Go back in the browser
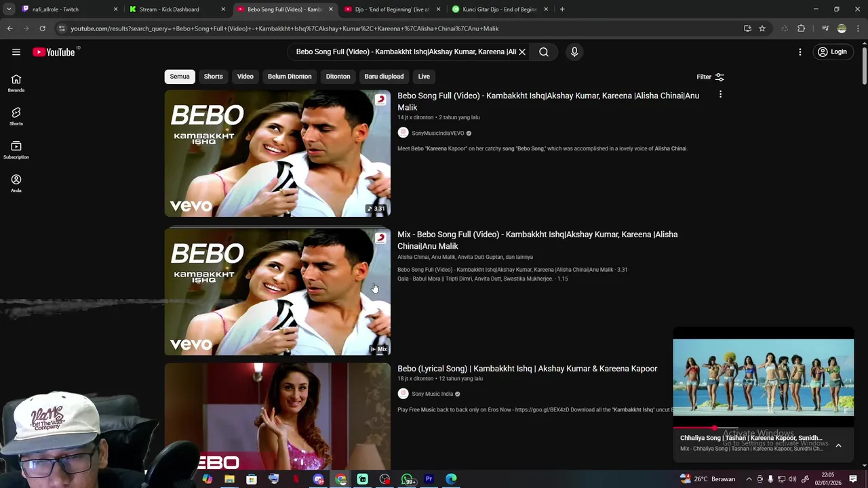The height and width of the screenshot is (488, 868). coord(10,28)
